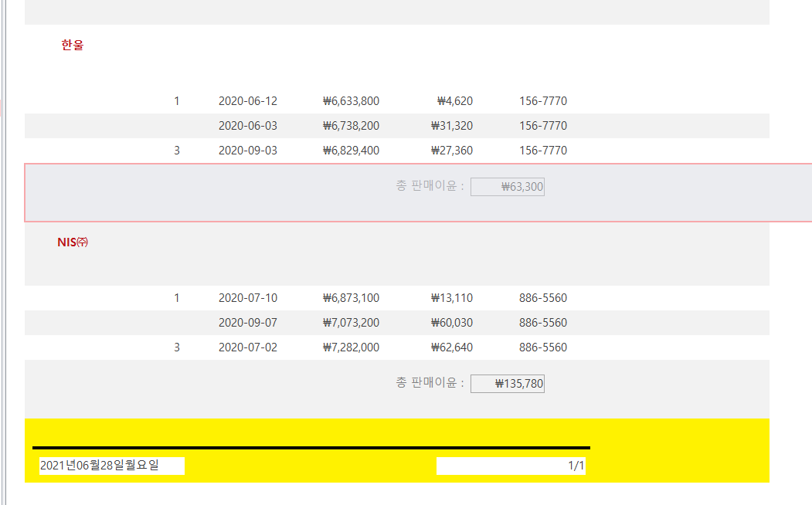812x505 pixels.
Task: Click the date 2020-07-02
Action: (x=247, y=347)
